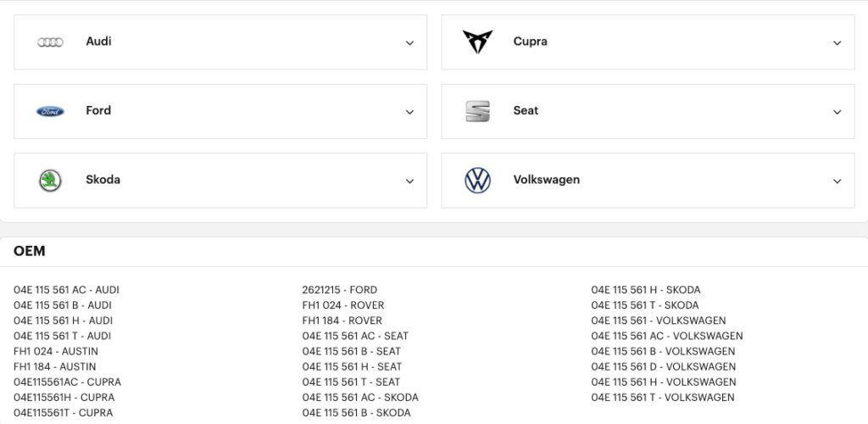Viewport: 868px width, 424px height.
Task: Expand the Audi chevron arrow
Action: [x=409, y=42]
